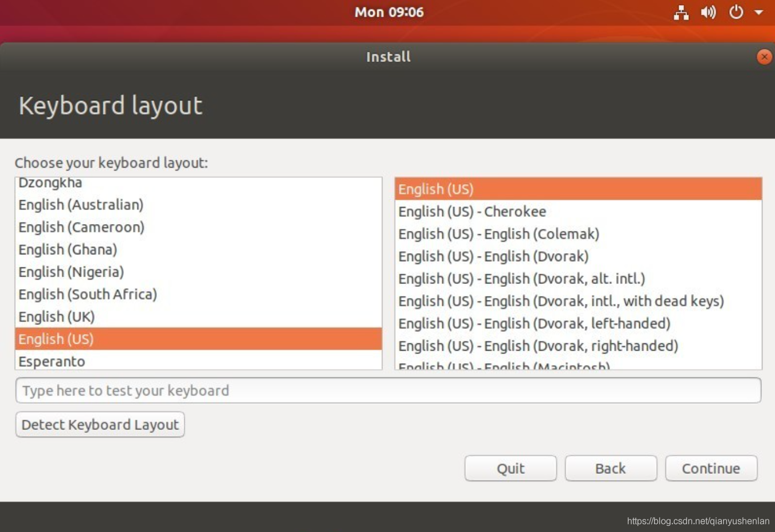Choose English (South Africa) layout
The width and height of the screenshot is (775, 532).
pos(198,294)
